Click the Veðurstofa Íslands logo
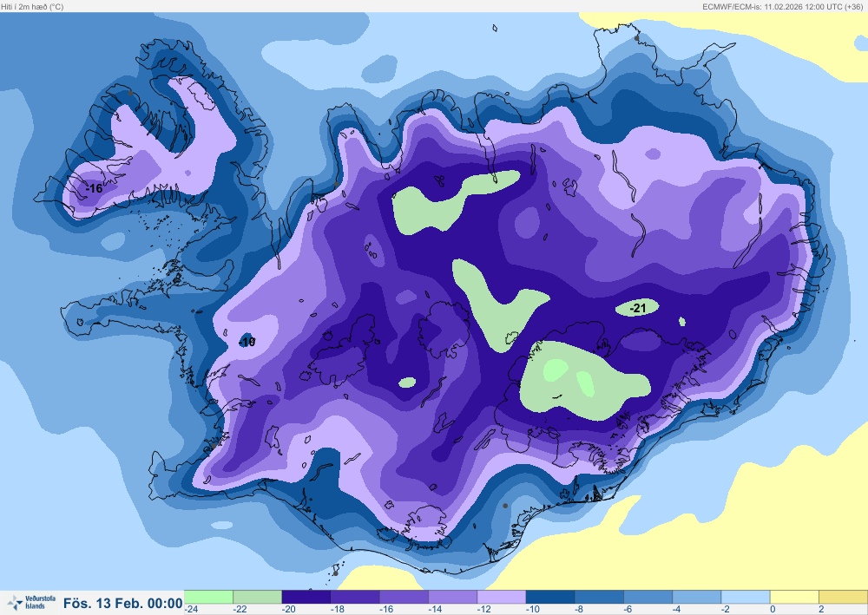This screenshot has height=615, width=868. click(x=31, y=602)
